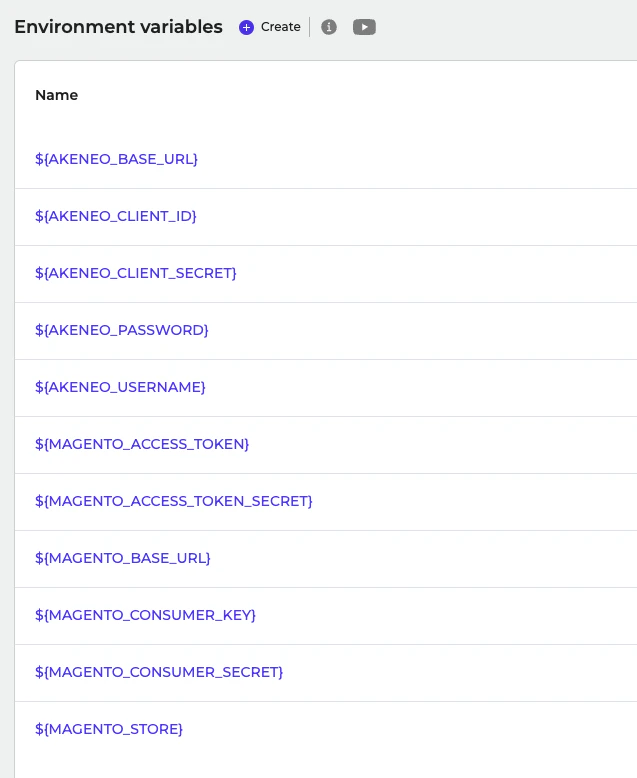637x778 pixels.
Task: Open the ${AKENEO_PASSWORD} variable
Action: click(122, 330)
